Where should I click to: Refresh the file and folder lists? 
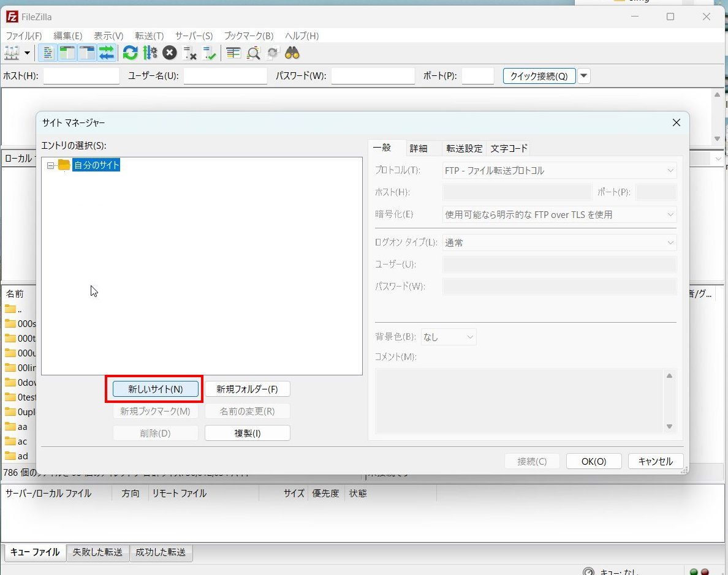[131, 53]
